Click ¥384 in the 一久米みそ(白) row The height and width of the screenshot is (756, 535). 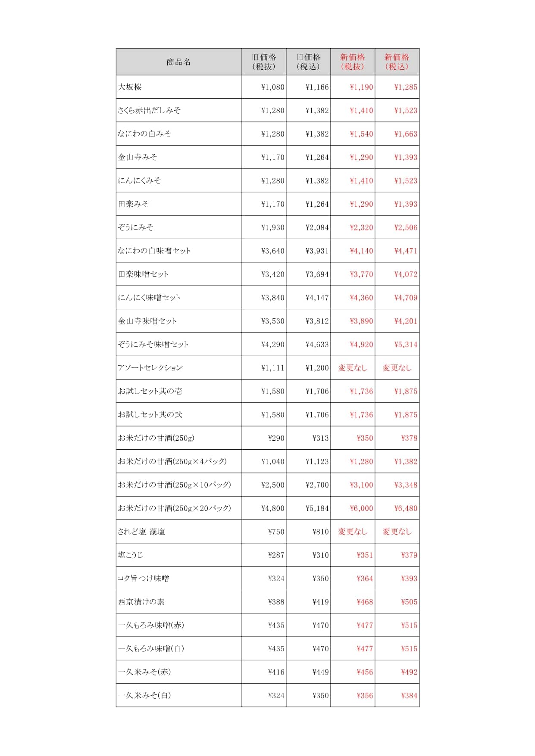(x=409, y=695)
